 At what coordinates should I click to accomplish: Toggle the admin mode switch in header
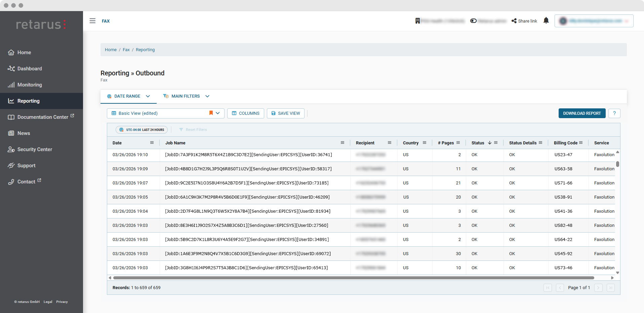click(473, 21)
